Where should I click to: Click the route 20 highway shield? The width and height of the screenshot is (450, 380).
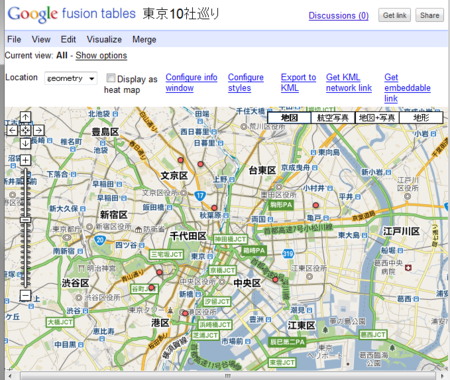pos(100,240)
